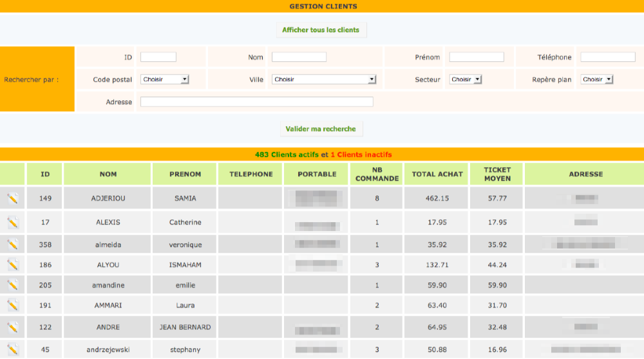The width and height of the screenshot is (644, 359).
Task: Click into the ID search field
Action: (158, 57)
